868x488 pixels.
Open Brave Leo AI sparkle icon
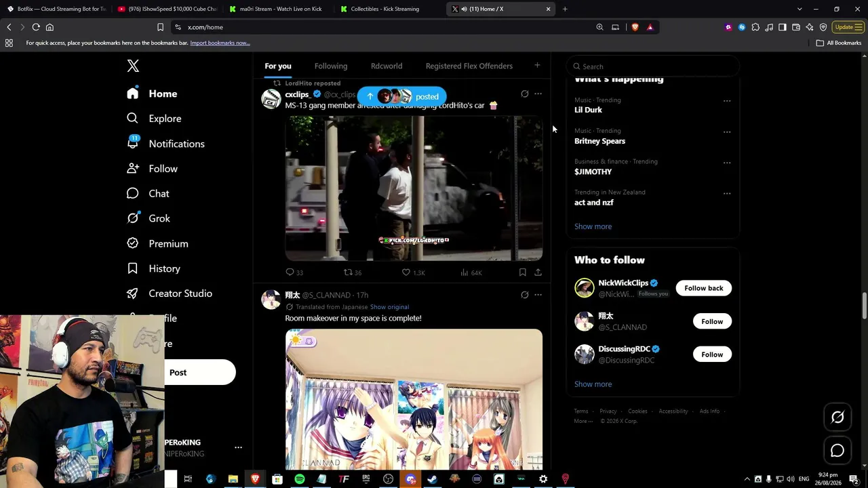pyautogui.click(x=810, y=27)
